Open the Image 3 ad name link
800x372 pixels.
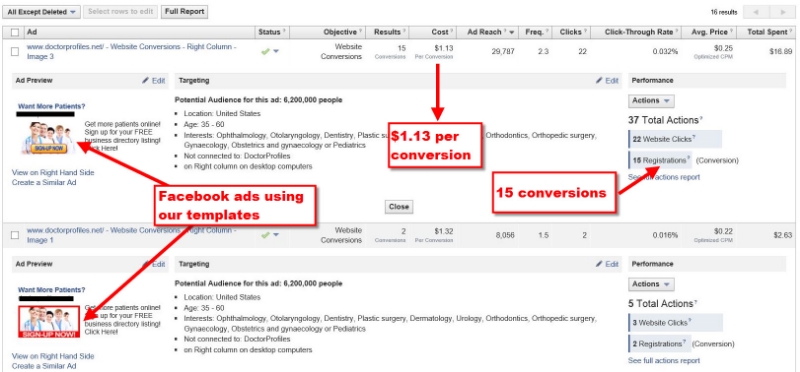coord(132,51)
